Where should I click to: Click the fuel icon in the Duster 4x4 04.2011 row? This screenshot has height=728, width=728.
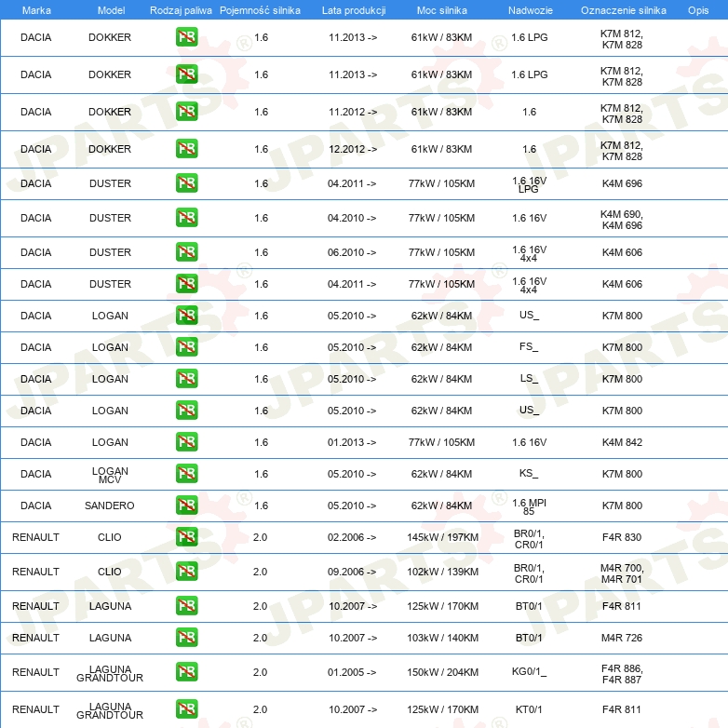pos(186,283)
